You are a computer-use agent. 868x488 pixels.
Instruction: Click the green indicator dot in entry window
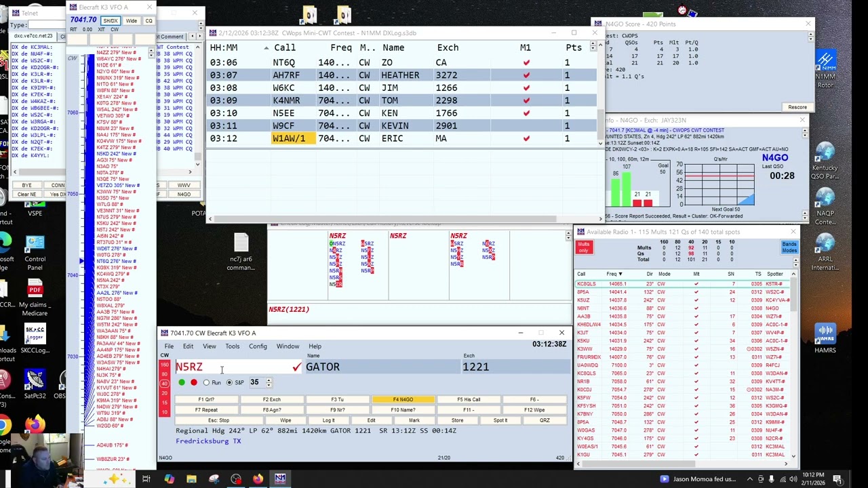182,382
